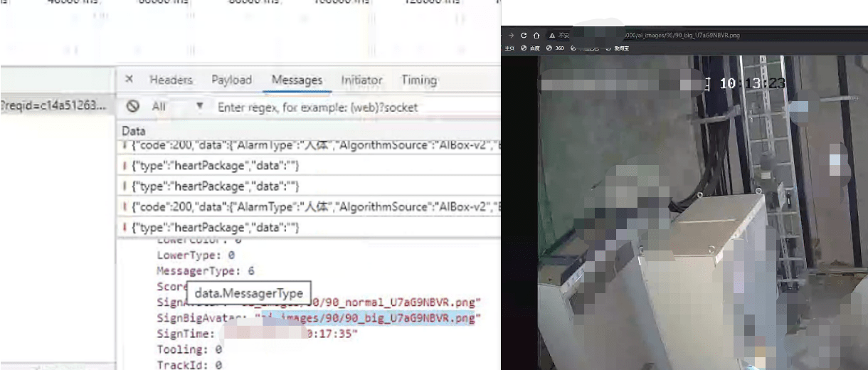The height and width of the screenshot is (370, 868).
Task: Select the SignTime property line
Action: (257, 334)
